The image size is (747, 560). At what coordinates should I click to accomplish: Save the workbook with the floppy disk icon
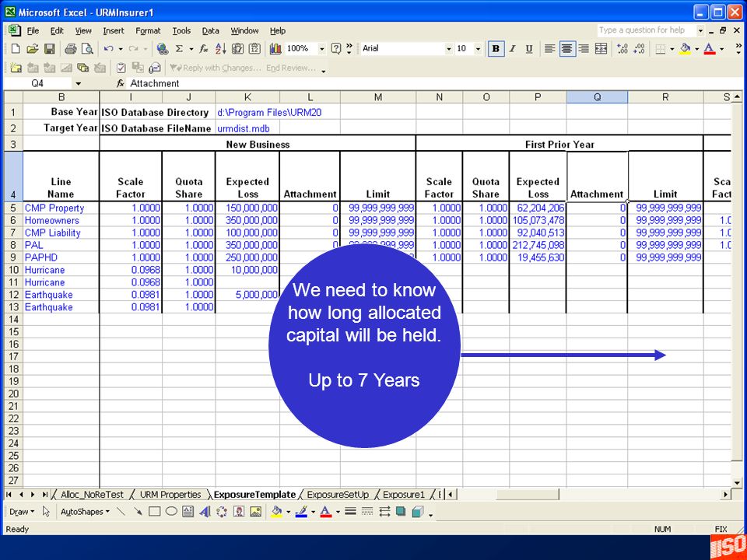pyautogui.click(x=49, y=48)
